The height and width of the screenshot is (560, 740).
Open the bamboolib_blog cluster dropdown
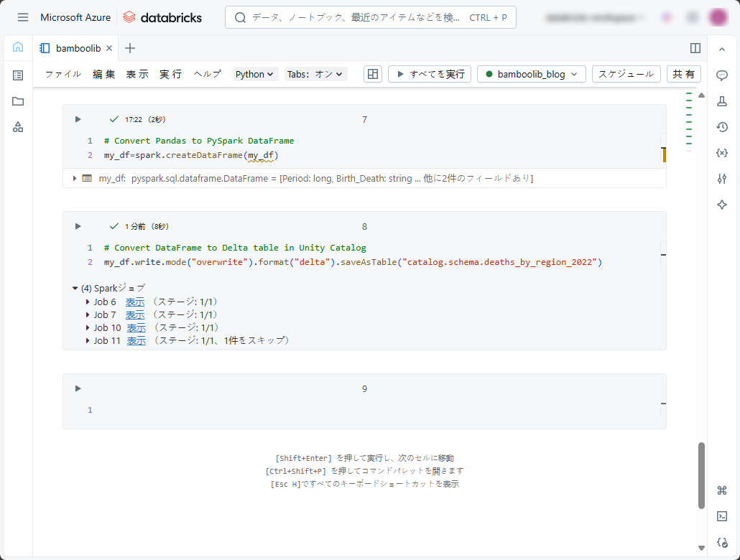pyautogui.click(x=532, y=74)
